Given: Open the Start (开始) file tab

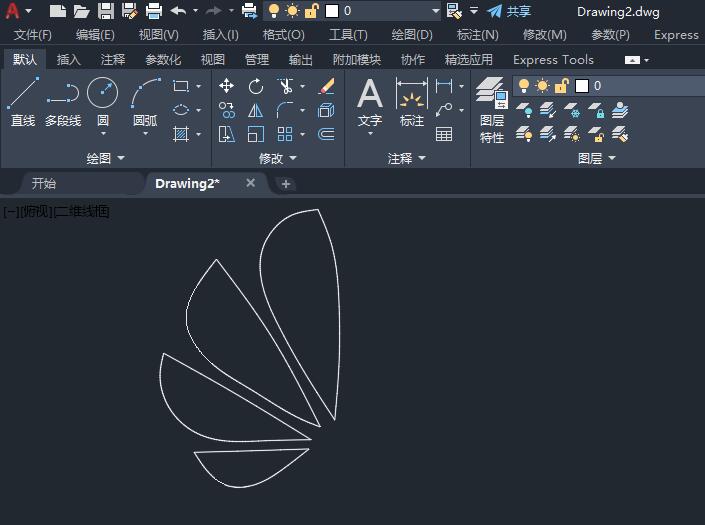Looking at the screenshot, I should coord(44,183).
